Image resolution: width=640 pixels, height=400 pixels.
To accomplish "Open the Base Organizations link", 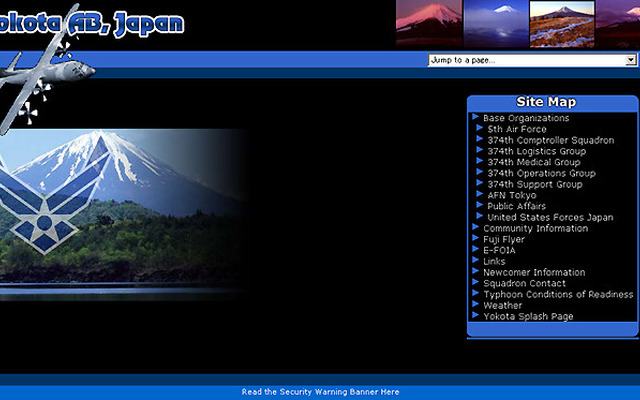I will (x=526, y=118).
